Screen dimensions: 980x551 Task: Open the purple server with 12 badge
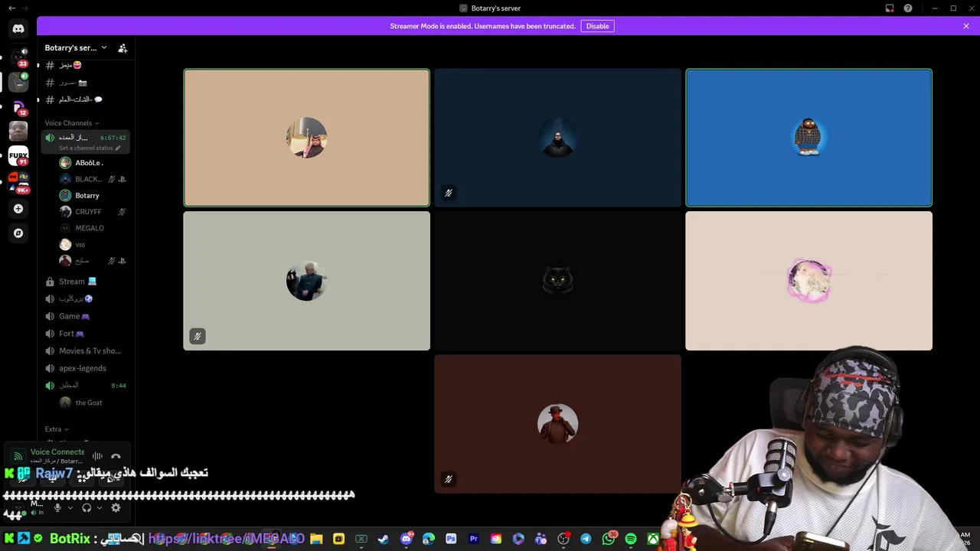[x=18, y=106]
